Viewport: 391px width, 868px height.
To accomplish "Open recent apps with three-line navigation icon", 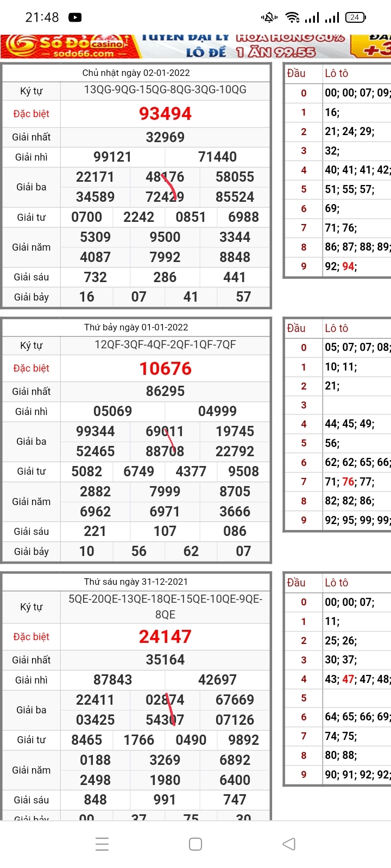I will [x=102, y=844].
